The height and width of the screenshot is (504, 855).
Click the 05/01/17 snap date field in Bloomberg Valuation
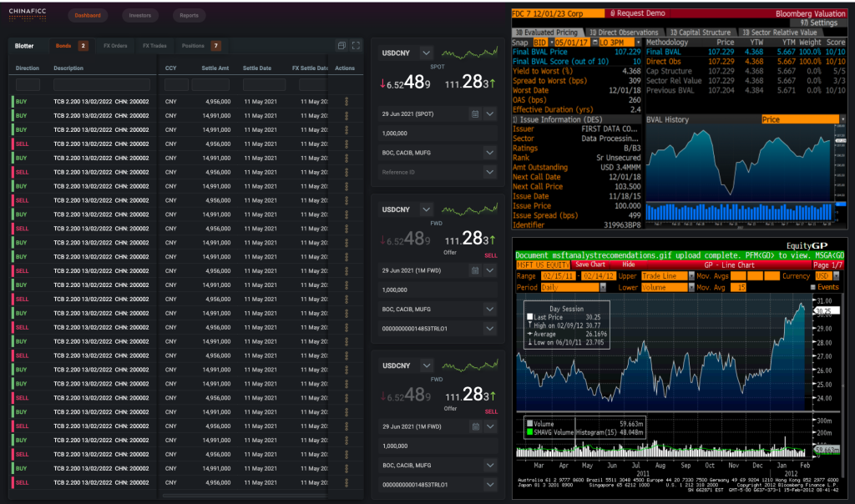572,42
